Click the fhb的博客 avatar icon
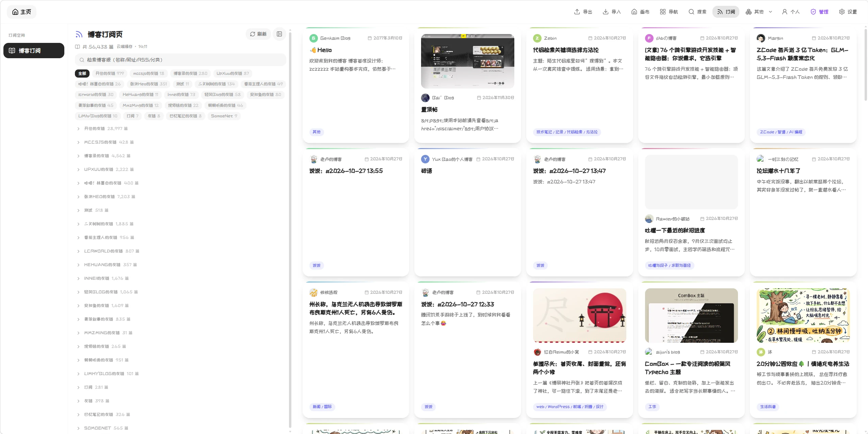 click(x=649, y=38)
